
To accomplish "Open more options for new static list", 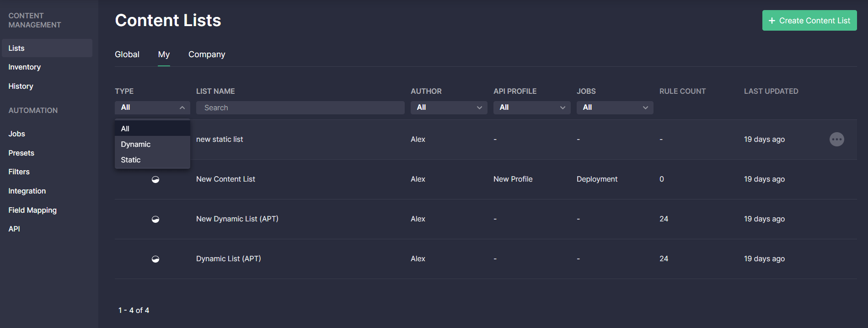I will [x=836, y=140].
